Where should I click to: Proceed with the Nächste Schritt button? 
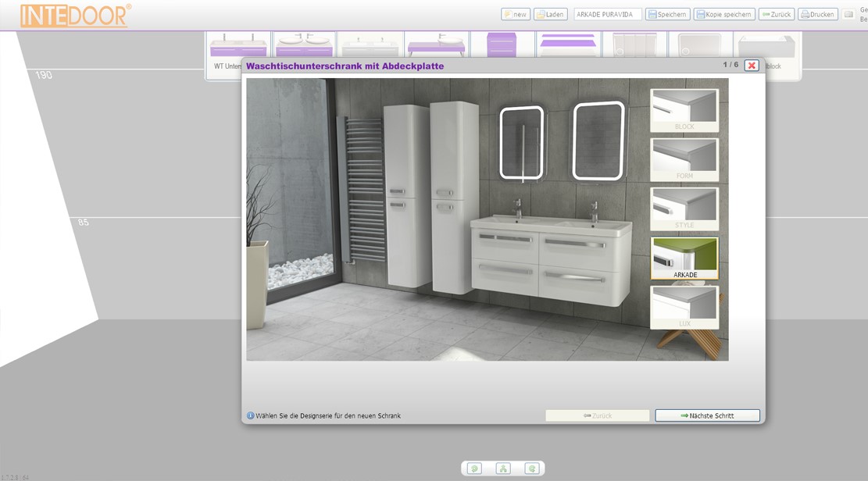pos(707,415)
